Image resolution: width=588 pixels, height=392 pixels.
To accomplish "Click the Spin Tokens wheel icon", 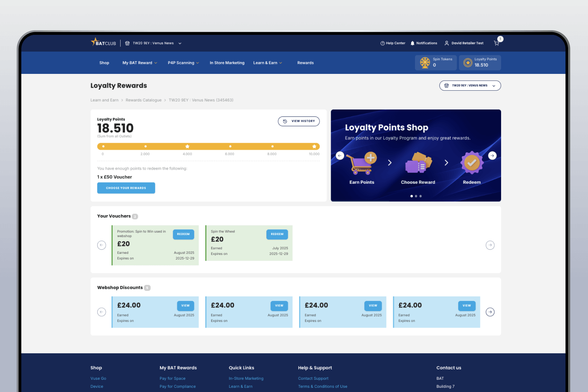I will (425, 62).
